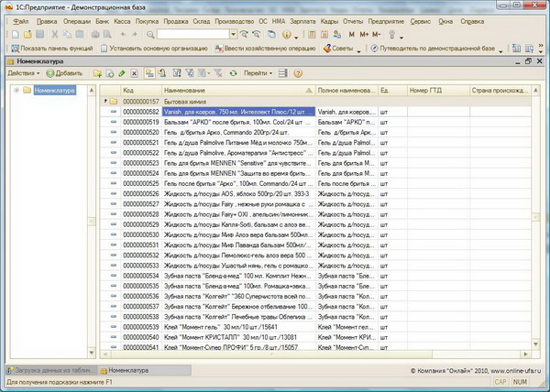Open the Отчеты menu
This screenshot has width=550, height=392.
[x=353, y=21]
